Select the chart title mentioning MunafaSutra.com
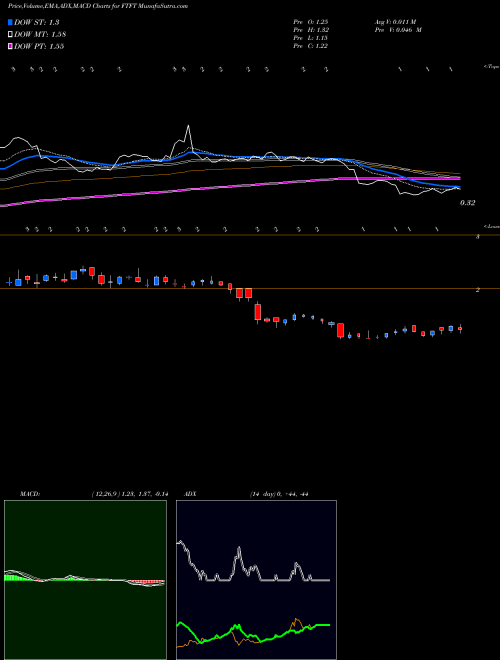 pos(98,6)
